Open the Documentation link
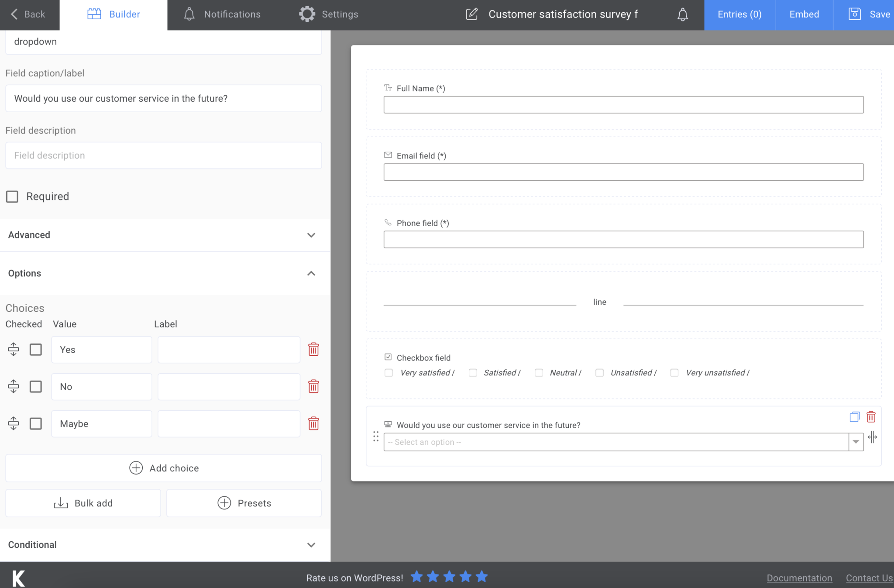This screenshot has width=894, height=588. point(799,578)
